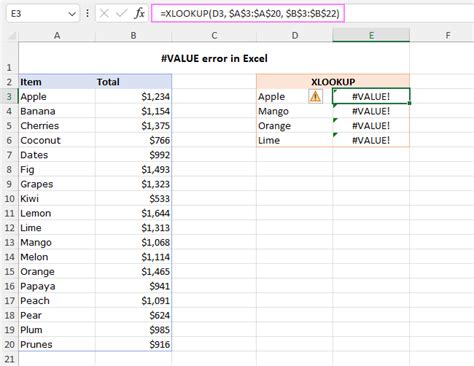Click the Total header cell
The image size is (474, 366).
pos(133,82)
